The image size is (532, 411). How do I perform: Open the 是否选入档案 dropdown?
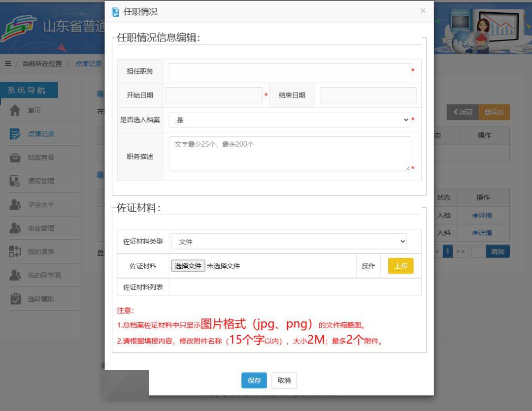(x=289, y=120)
